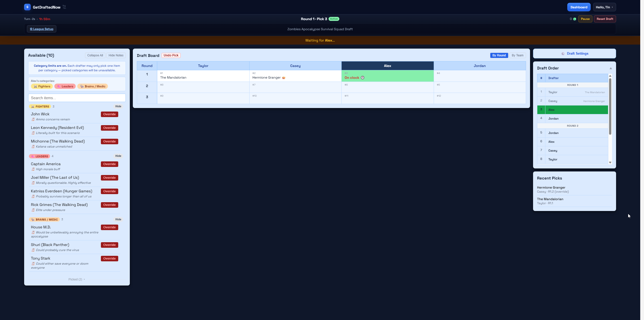This screenshot has height=320, width=644.
Task: Click The Mandalorian pick cell
Action: tap(203, 76)
